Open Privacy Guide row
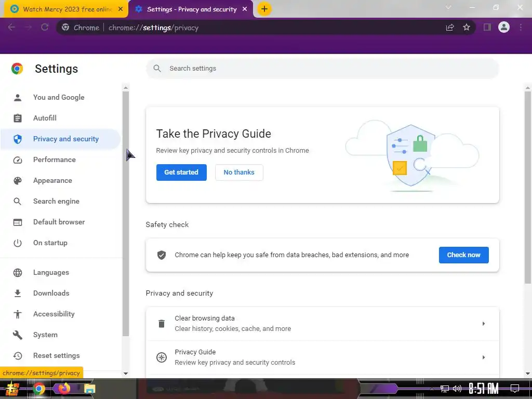The image size is (532, 399). 322,357
